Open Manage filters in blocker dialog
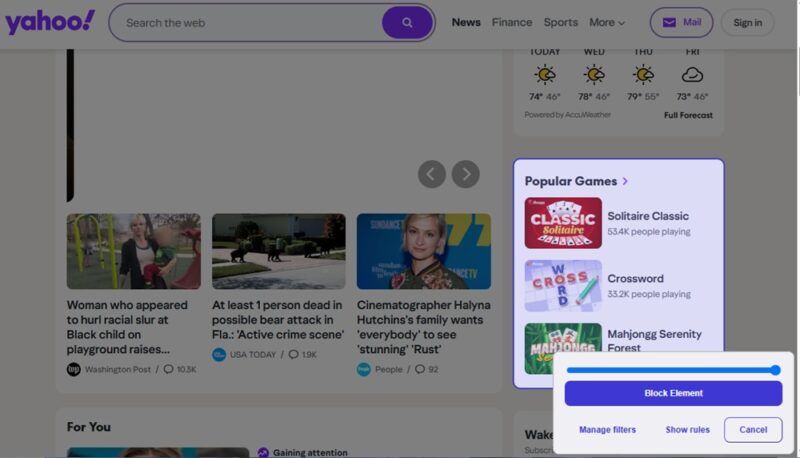The image size is (800, 458). point(607,430)
